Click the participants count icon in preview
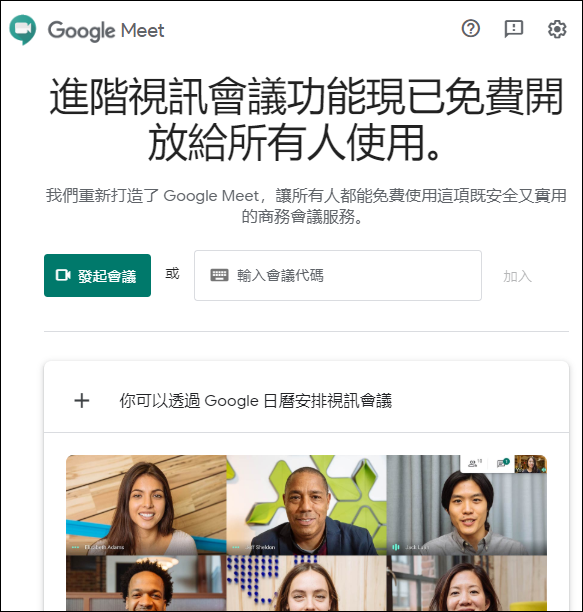The image size is (583, 612). pos(475,463)
